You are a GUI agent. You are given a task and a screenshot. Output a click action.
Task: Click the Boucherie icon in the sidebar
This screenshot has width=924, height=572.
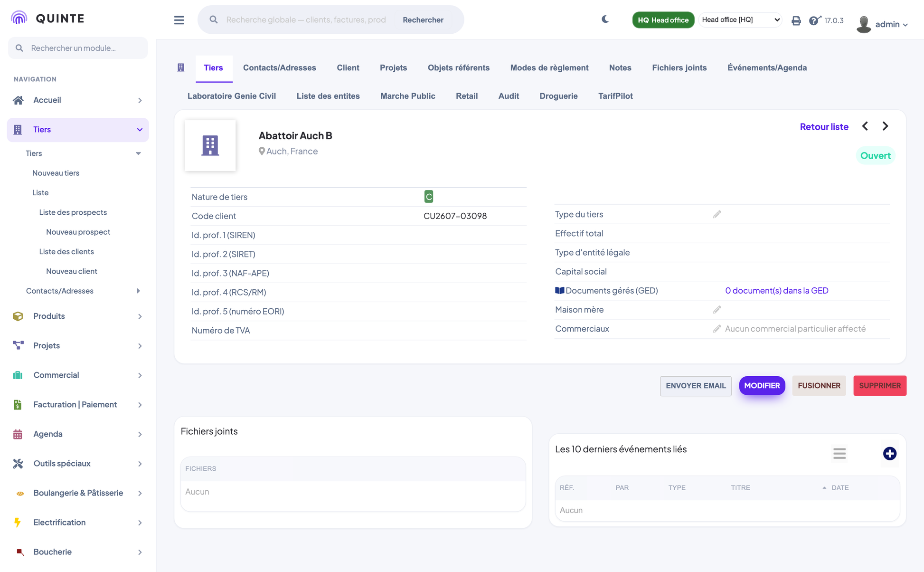click(x=20, y=552)
